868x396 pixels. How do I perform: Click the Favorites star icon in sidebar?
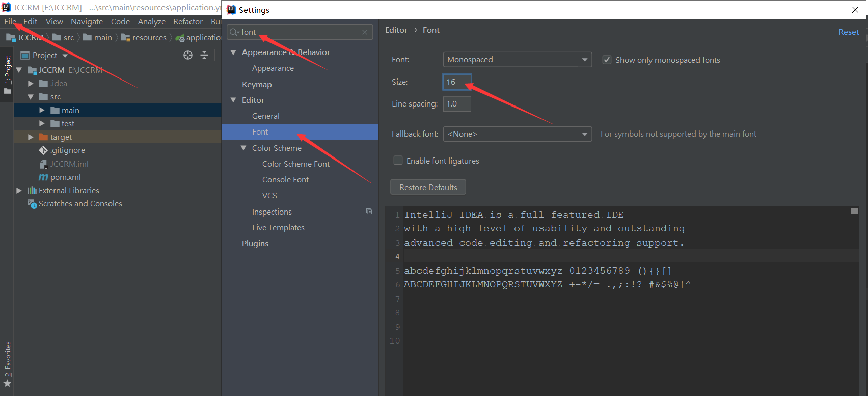pos(7,383)
